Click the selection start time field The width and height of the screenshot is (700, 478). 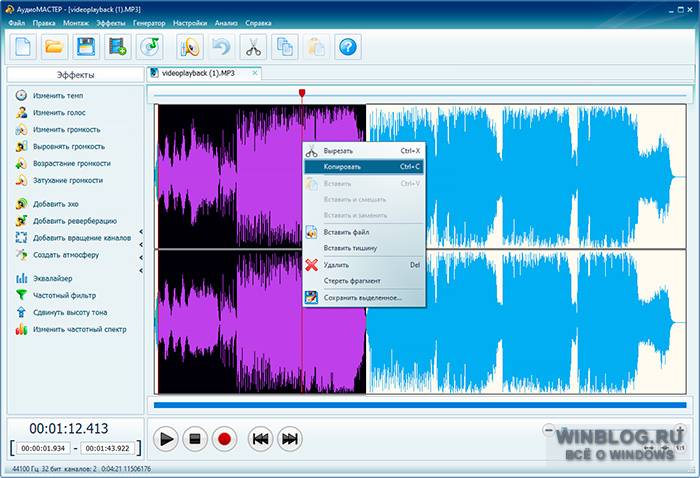42,448
